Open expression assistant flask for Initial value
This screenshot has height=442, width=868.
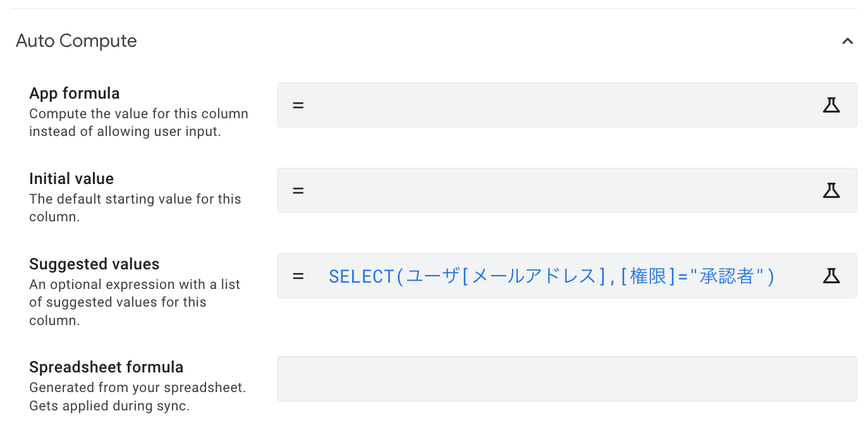pyautogui.click(x=831, y=190)
